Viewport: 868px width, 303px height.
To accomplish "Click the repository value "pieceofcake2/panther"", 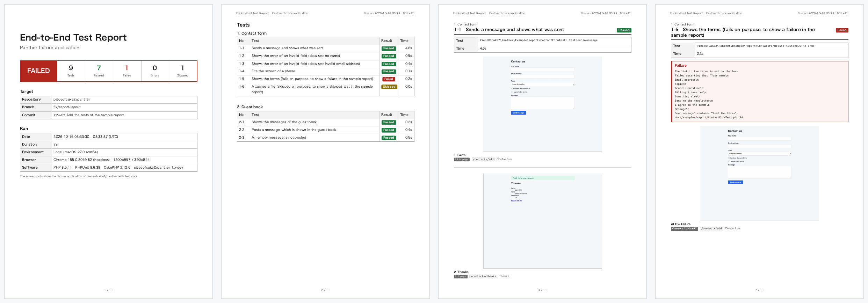I will 72,99.
